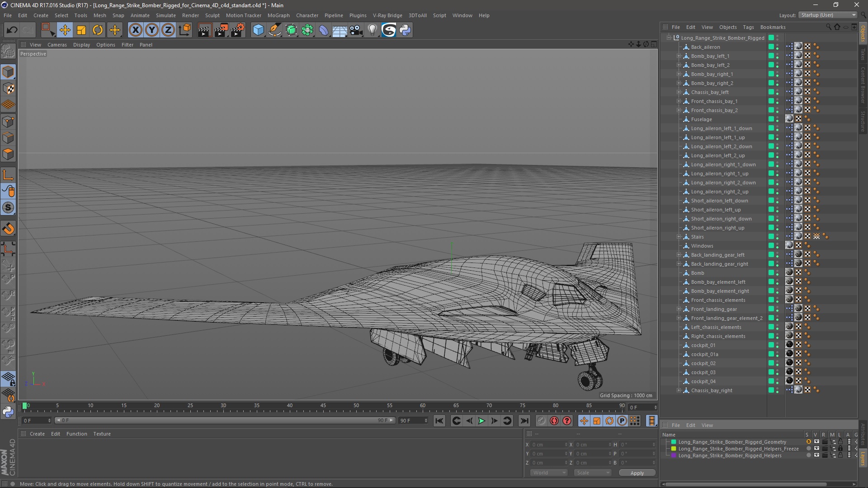Render the active view

pos(204,30)
